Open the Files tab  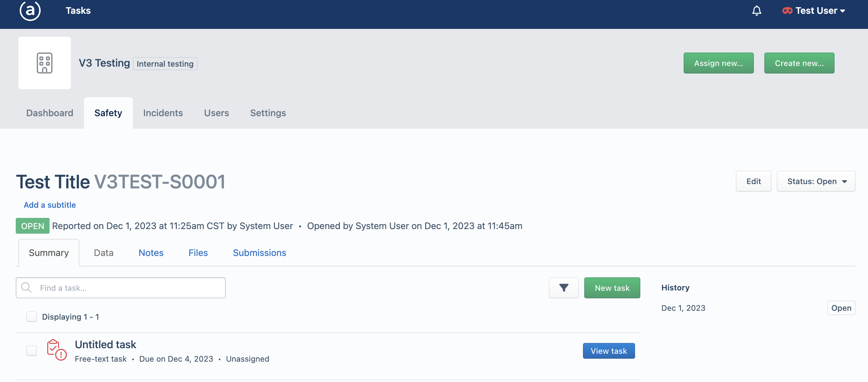pyautogui.click(x=198, y=253)
